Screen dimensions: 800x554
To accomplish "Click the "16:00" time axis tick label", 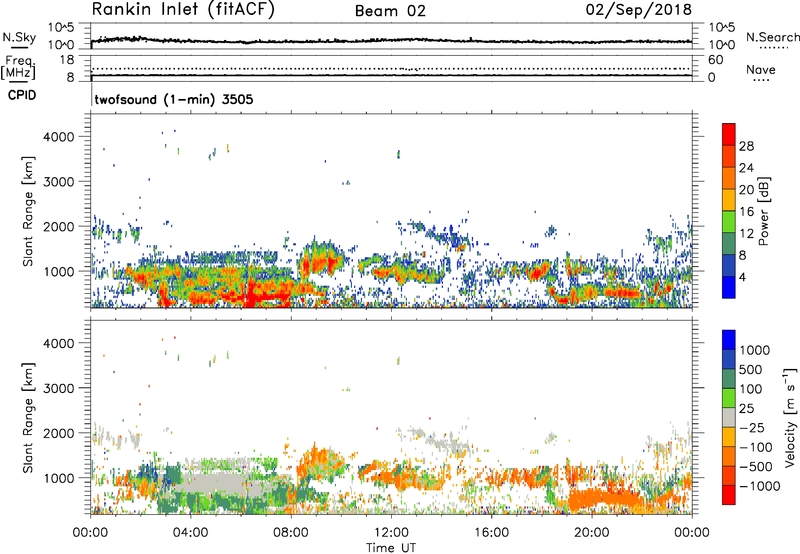I will tap(491, 533).
